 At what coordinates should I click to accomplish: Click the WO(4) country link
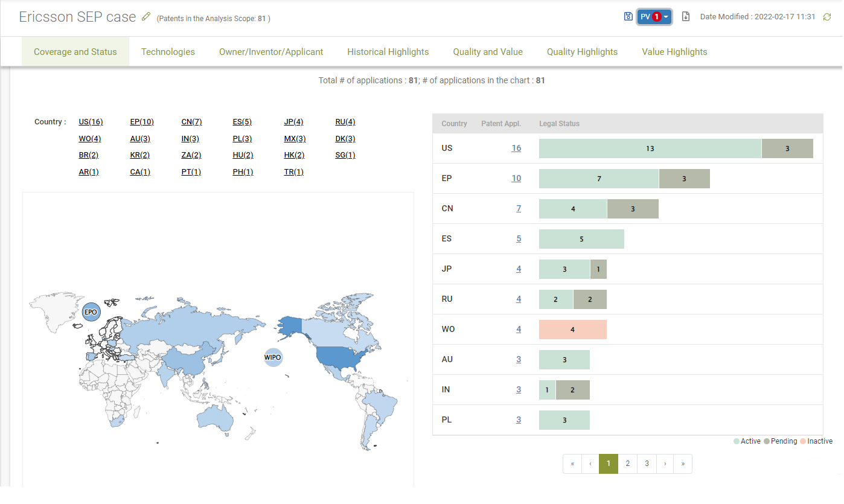point(89,139)
